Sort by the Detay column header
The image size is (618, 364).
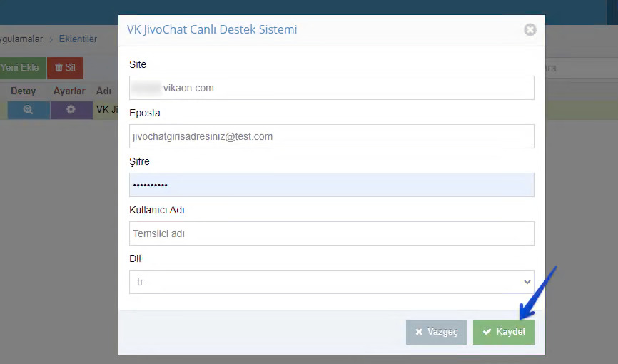(x=24, y=91)
